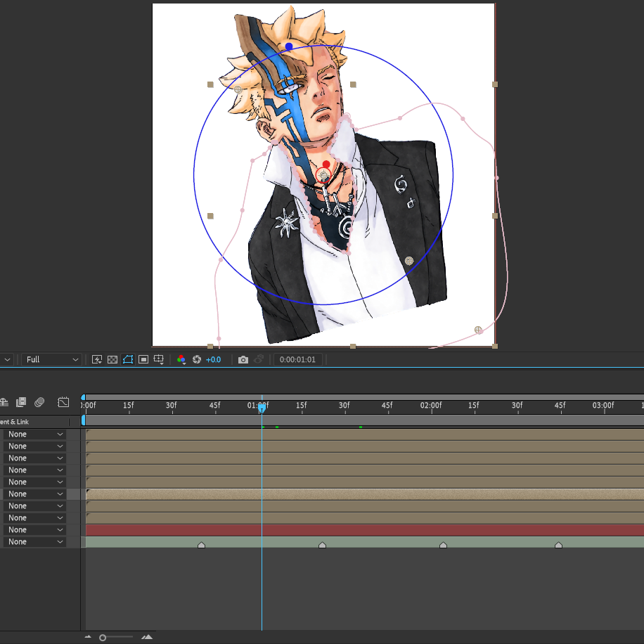Click the time navigator start handle
This screenshot has height=644, width=644.
pos(83,397)
